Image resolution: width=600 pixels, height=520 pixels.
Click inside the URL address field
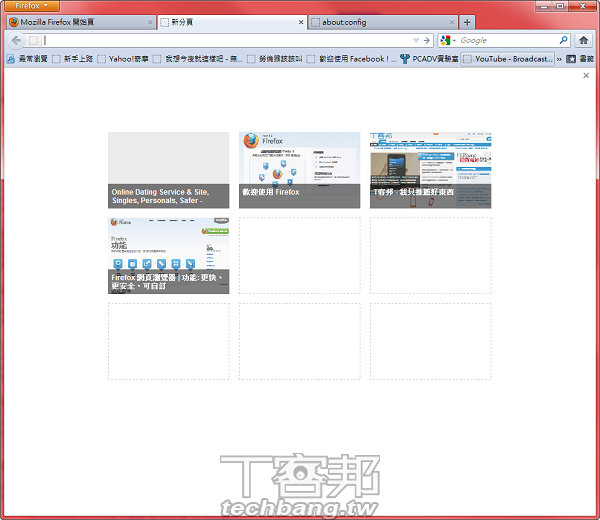point(220,40)
